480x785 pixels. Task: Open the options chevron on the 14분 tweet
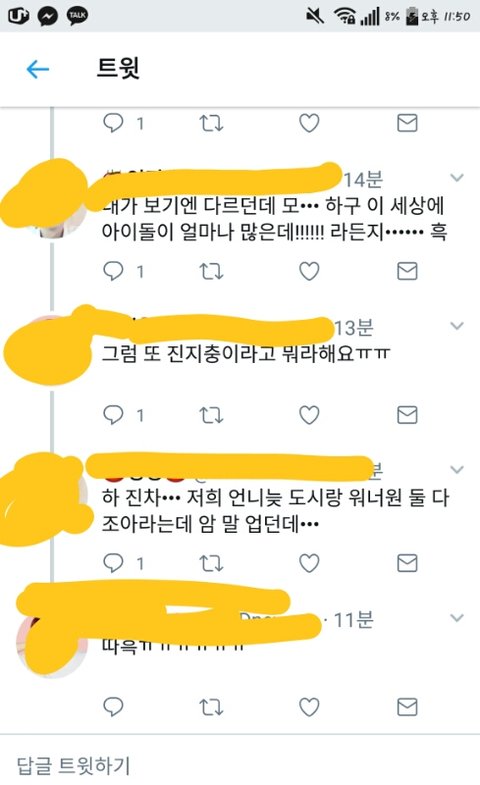[x=457, y=178]
